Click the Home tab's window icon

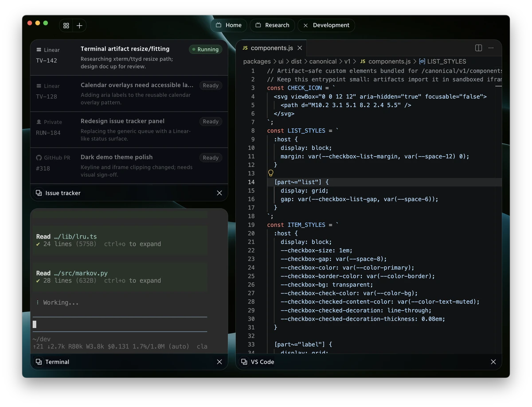(x=219, y=25)
